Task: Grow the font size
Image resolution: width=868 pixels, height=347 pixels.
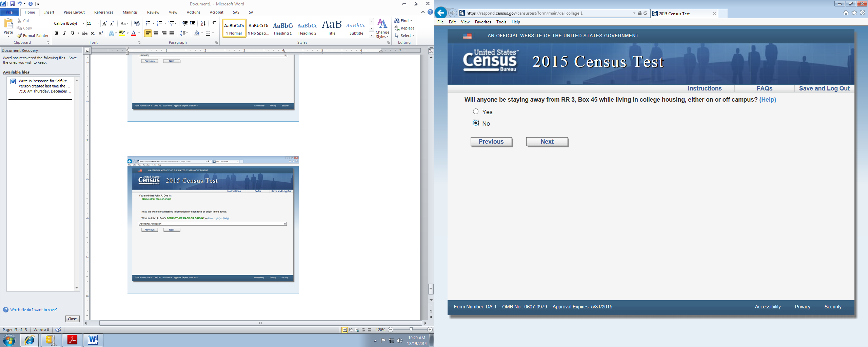Action: click(x=105, y=23)
